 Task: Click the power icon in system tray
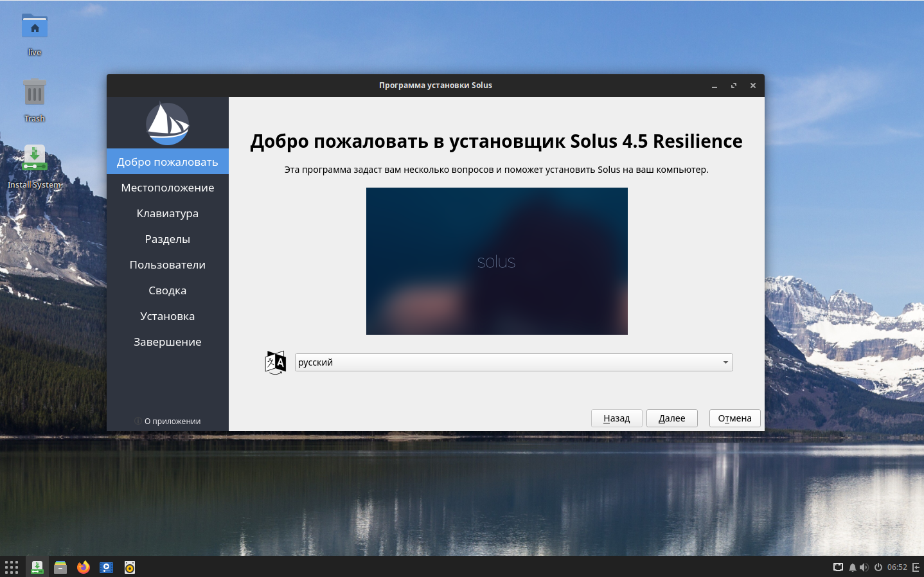tap(878, 567)
